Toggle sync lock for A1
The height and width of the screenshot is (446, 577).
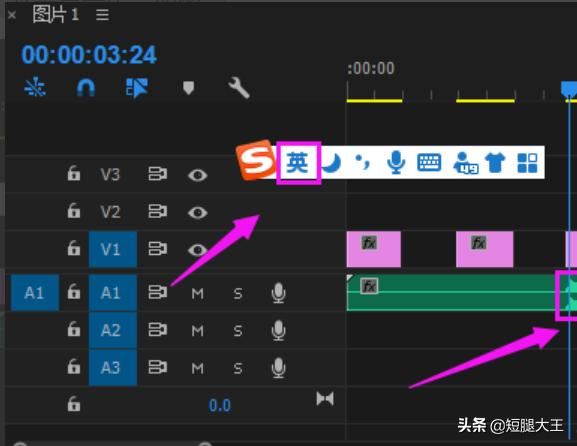click(x=157, y=292)
